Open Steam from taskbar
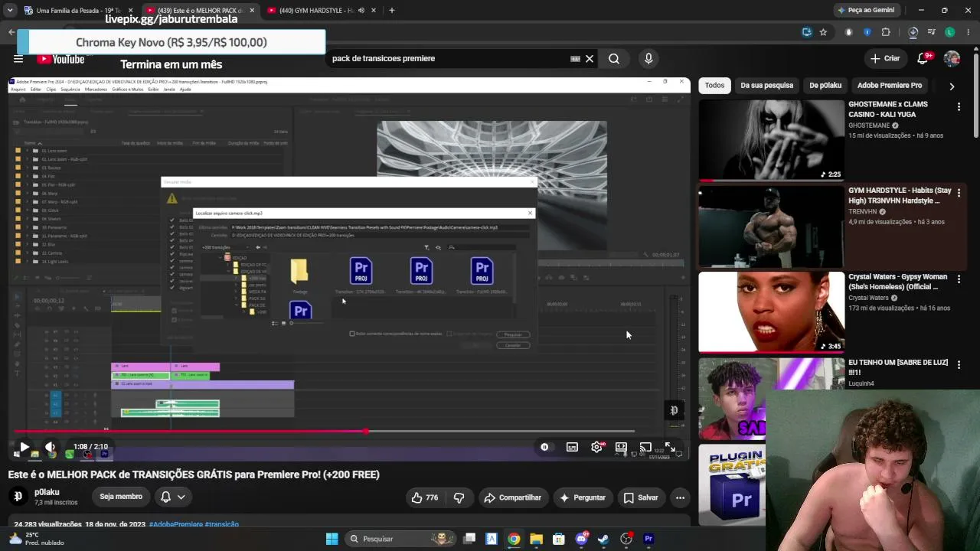This screenshot has width=980, height=551. 603,539
